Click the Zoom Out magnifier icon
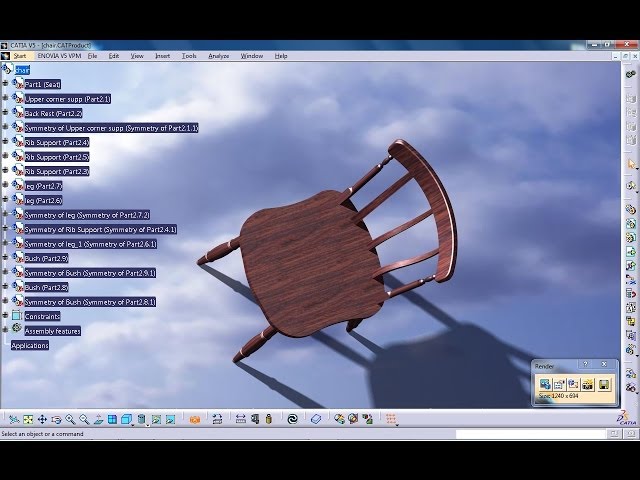This screenshot has height=480, width=640. [x=84, y=419]
